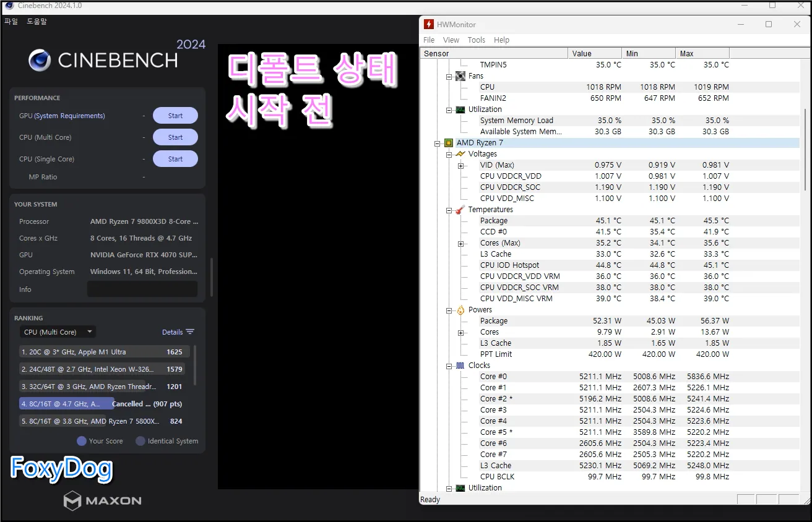Select the CPU IOD Hotspot row
This screenshot has height=522, width=812.
click(610, 265)
